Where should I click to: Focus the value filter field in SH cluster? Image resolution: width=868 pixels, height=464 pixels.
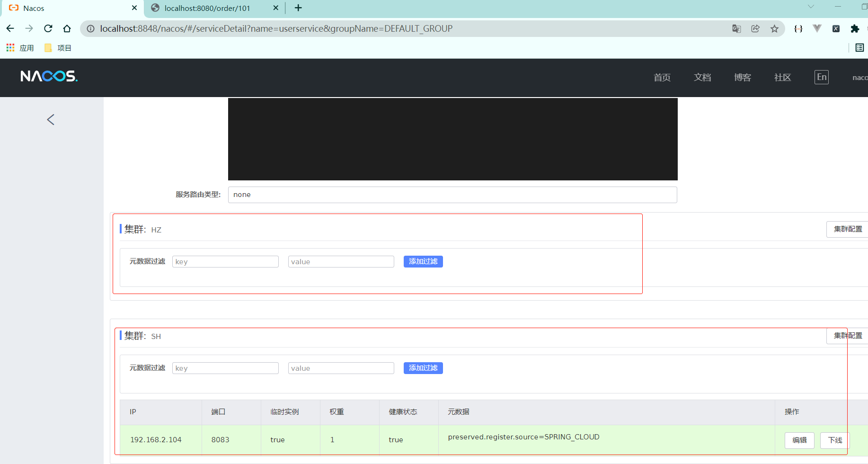point(341,368)
